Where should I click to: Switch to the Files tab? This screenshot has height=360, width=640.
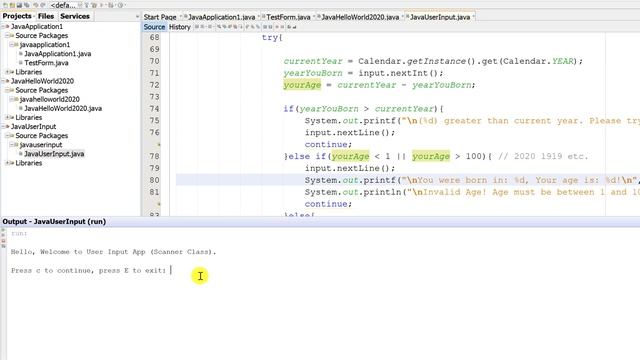point(46,16)
